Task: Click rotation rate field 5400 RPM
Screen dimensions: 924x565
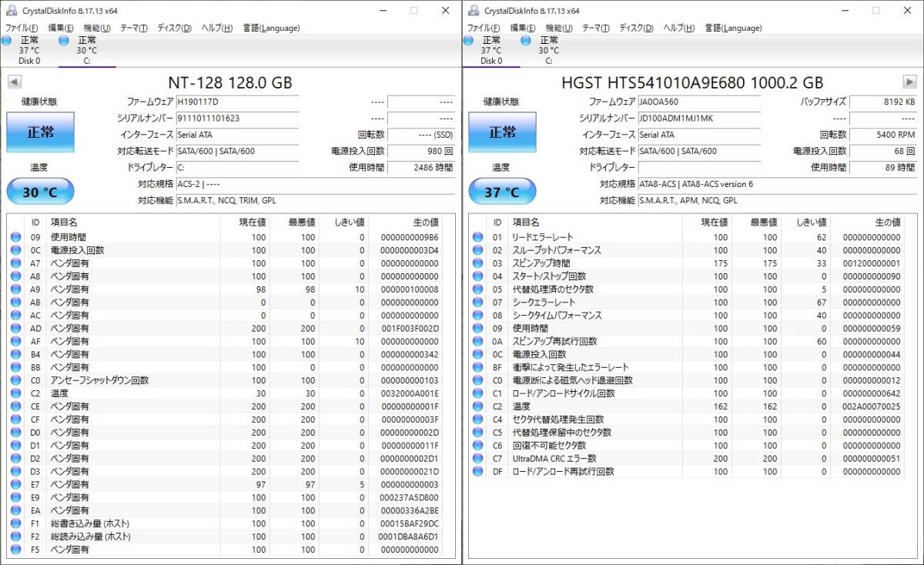Action: click(x=883, y=134)
